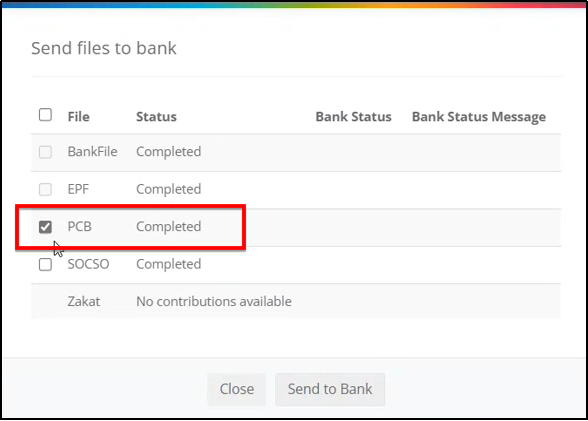Click the Bank Status column header
The height and width of the screenshot is (421, 588).
coord(353,117)
